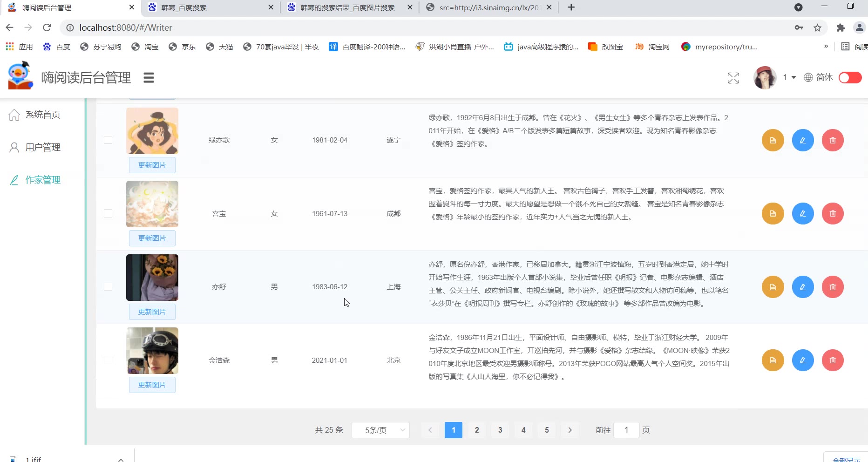The image size is (868, 462).
Task: Select the checkbox for 金浩森 row
Action: pos(108,360)
